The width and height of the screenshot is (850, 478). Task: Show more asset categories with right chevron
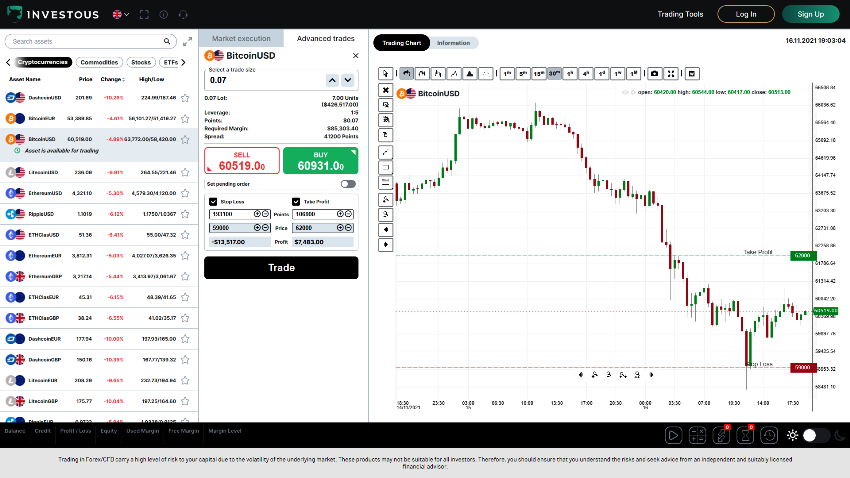[x=183, y=62]
